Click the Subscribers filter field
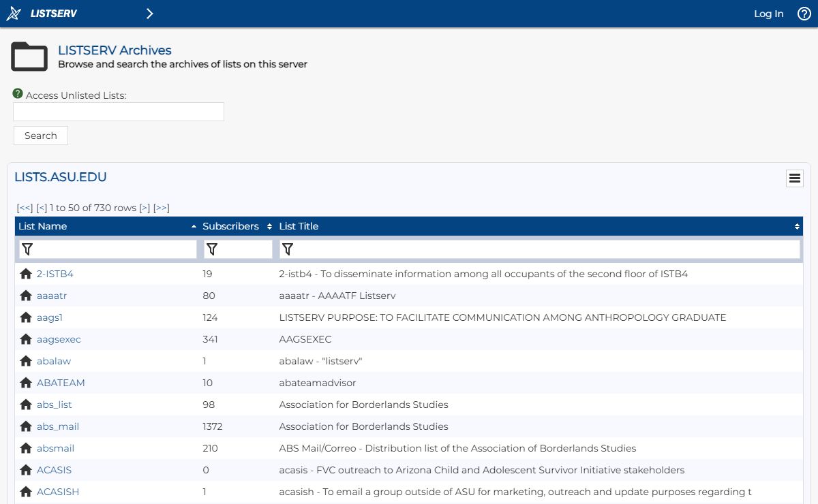Screen dimensions: 818x504 238,249
